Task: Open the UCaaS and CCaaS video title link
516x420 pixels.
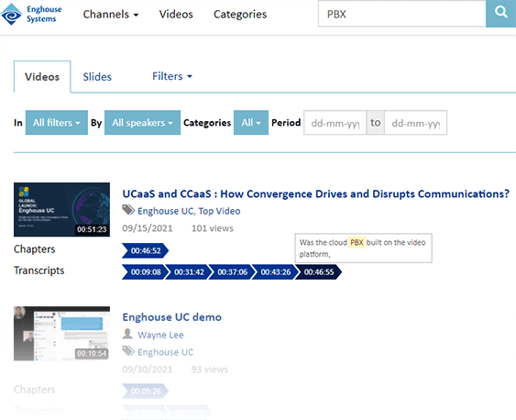Action: click(315, 193)
